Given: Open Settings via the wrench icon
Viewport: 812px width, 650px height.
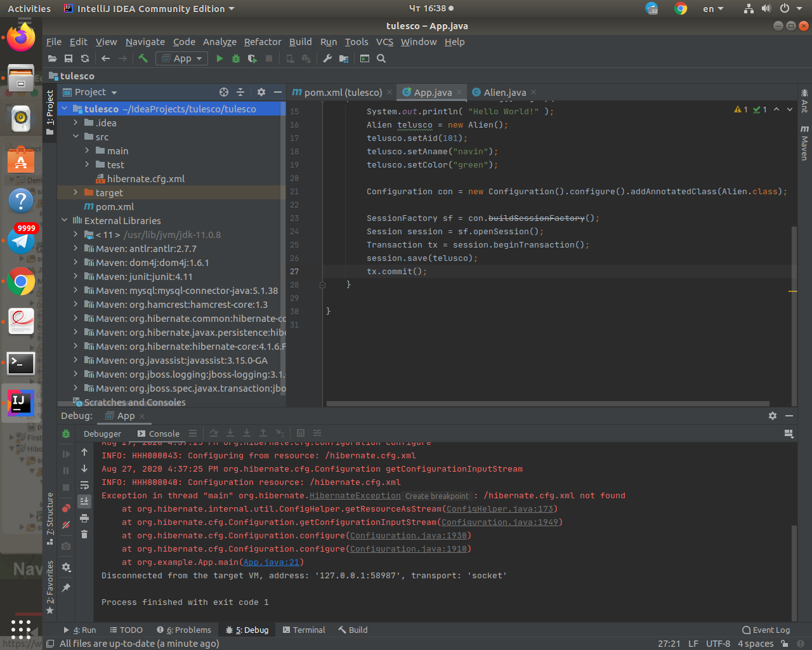Looking at the screenshot, I should [327, 58].
